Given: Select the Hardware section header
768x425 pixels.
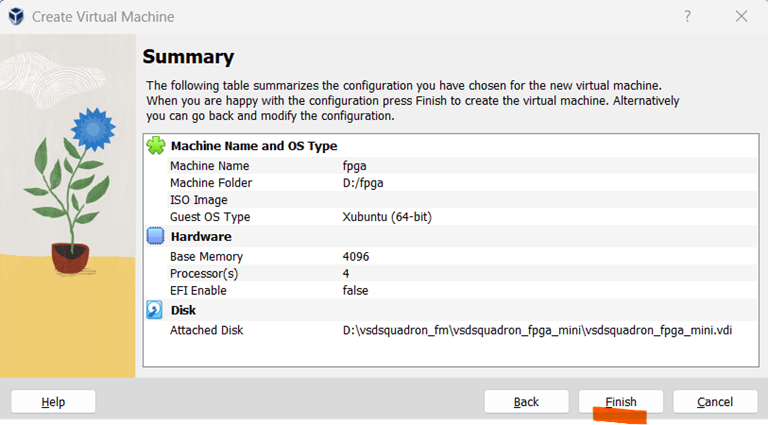Looking at the screenshot, I should pos(201,237).
